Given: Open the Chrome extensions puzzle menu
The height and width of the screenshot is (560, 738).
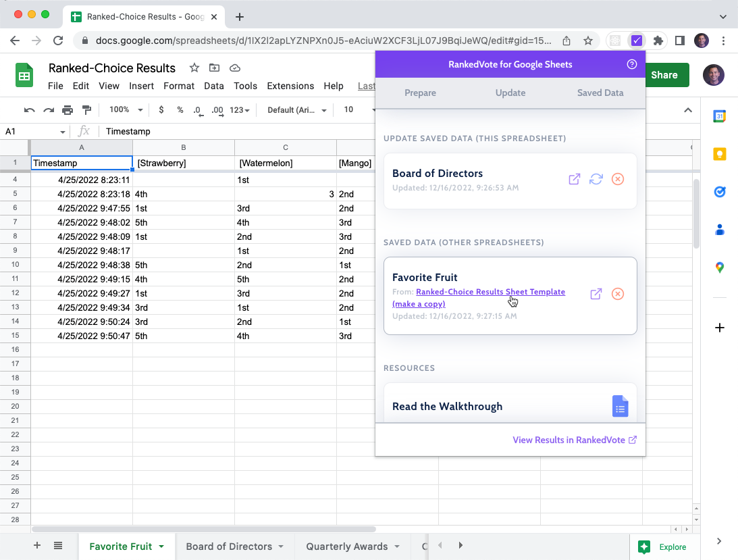Looking at the screenshot, I should point(658,41).
